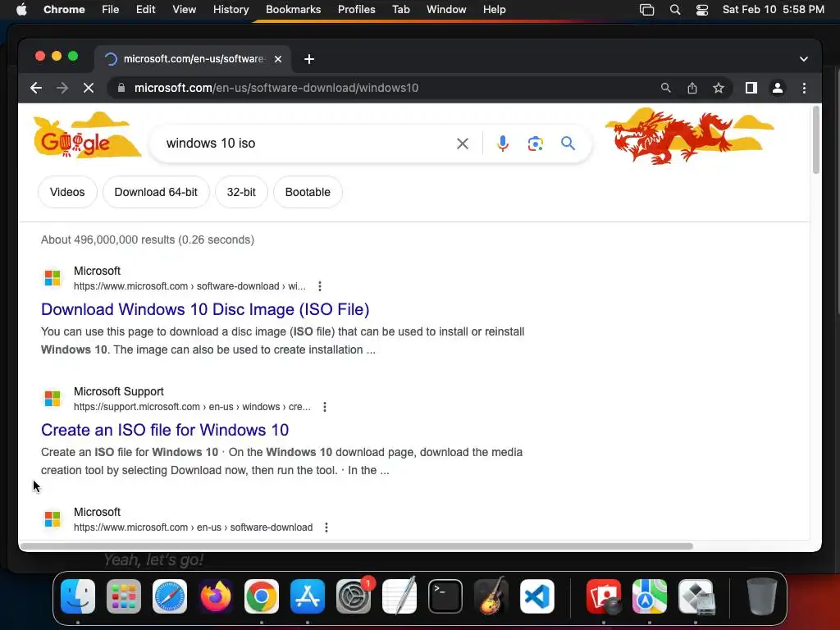Open the Trash in the Dock

pyautogui.click(x=762, y=596)
